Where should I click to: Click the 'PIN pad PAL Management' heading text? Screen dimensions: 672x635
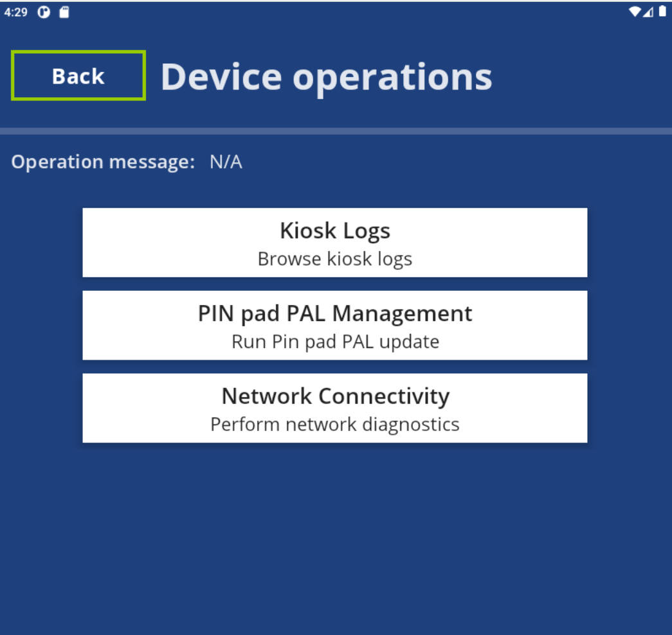(x=335, y=313)
